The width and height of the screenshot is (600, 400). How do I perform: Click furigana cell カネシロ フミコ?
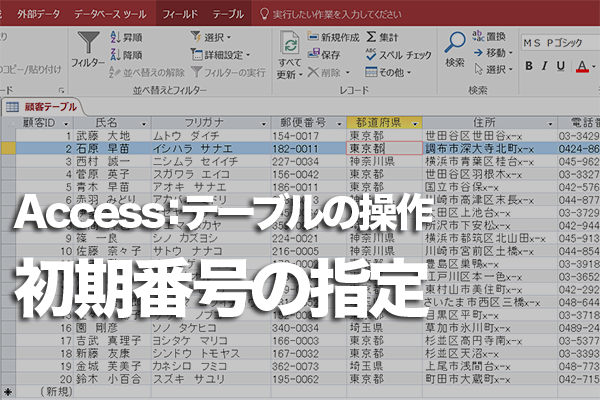pyautogui.click(x=190, y=366)
